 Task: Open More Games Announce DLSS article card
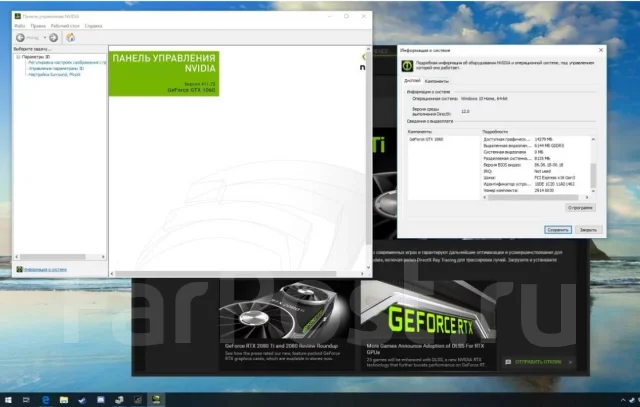point(428,325)
